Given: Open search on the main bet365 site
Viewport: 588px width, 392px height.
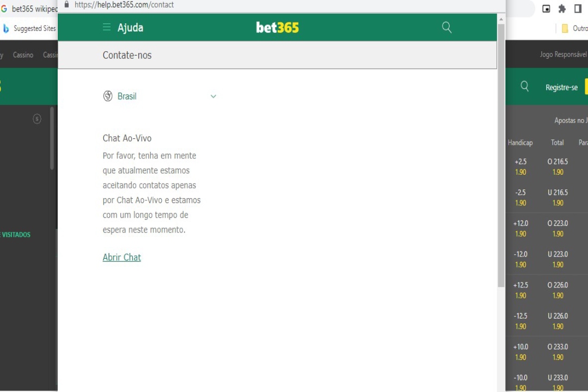Looking at the screenshot, I should pyautogui.click(x=524, y=86).
